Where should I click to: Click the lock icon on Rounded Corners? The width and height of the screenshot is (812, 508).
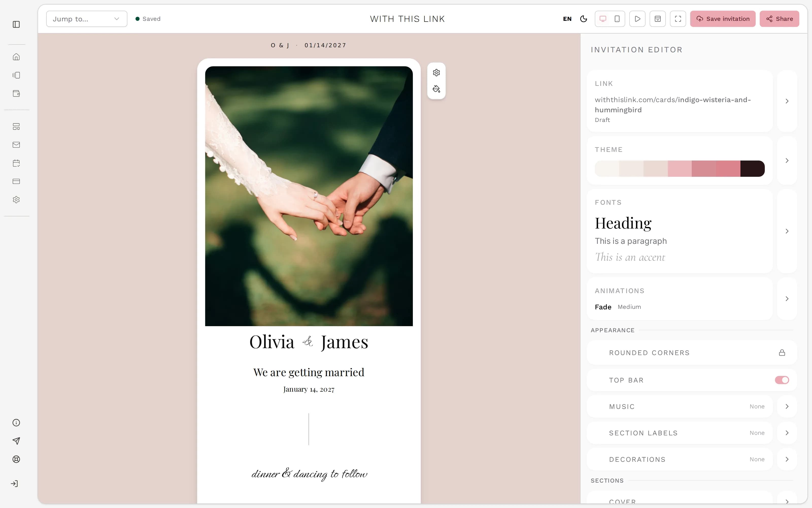click(x=782, y=353)
